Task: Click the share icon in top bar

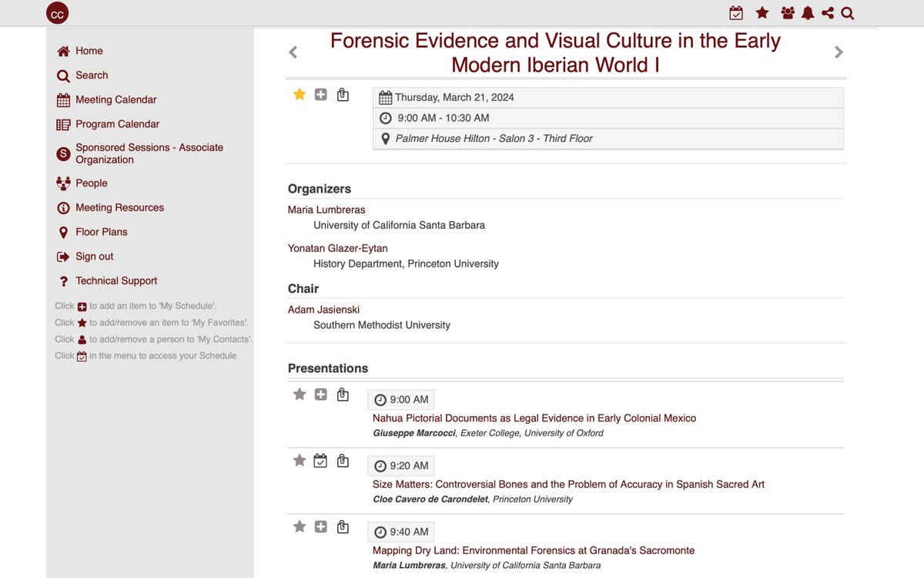Action: (828, 13)
